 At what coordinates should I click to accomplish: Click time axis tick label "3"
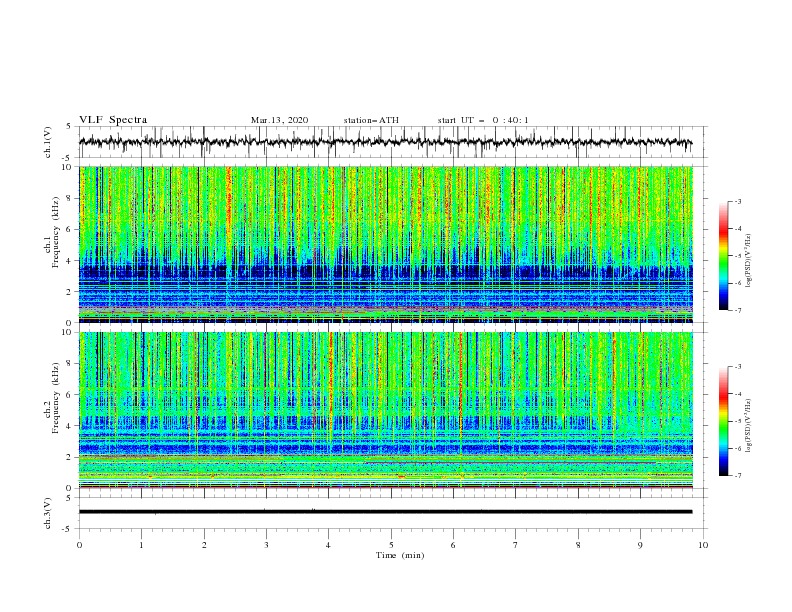pos(266,545)
